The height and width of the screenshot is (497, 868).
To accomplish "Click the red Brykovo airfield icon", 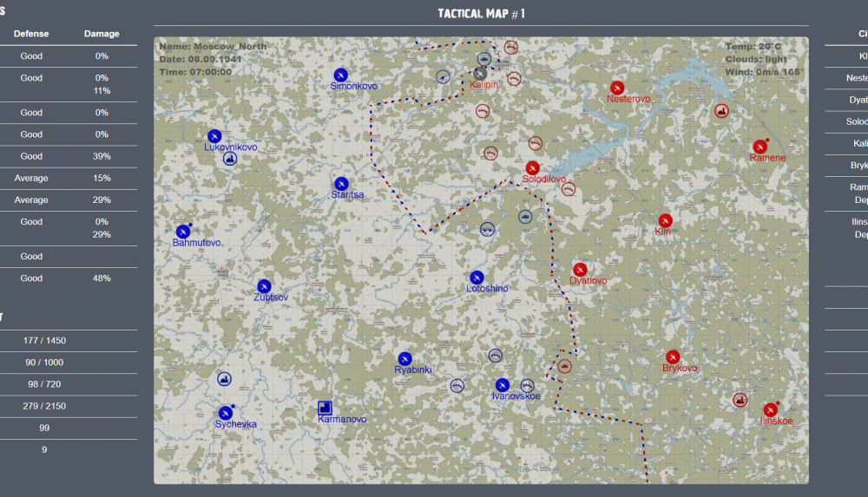I will point(673,357).
